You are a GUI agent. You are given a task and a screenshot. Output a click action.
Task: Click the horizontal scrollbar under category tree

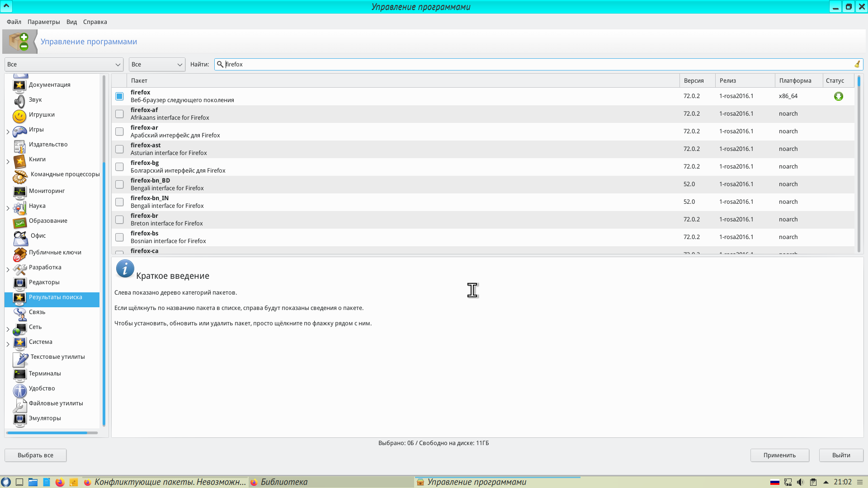pos(47,433)
